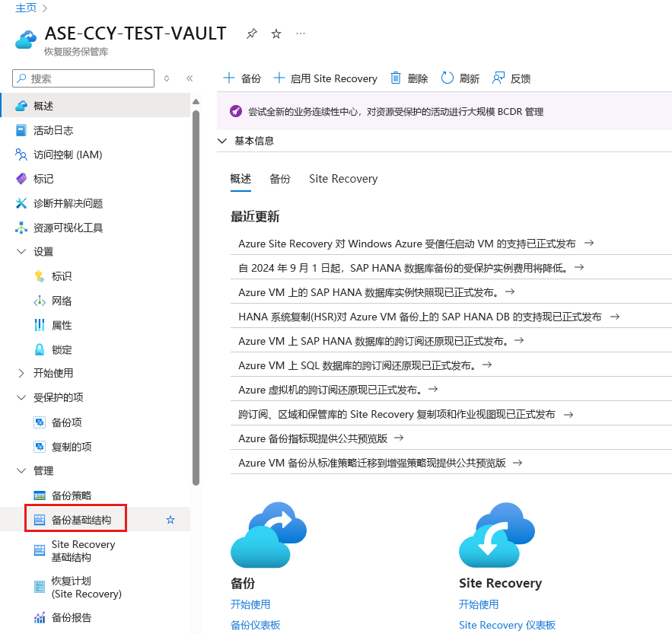Click the BCDR 业务连续性中心 banner
Screen dimensions: 672x634
[x=444, y=111]
